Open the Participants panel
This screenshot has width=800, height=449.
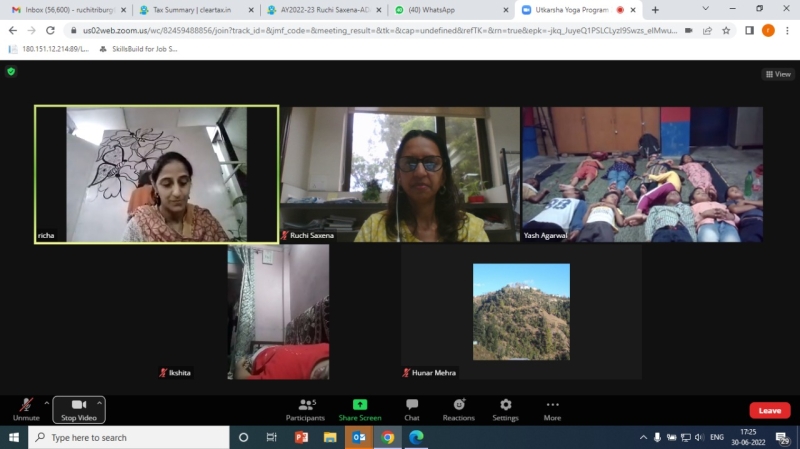tap(305, 408)
